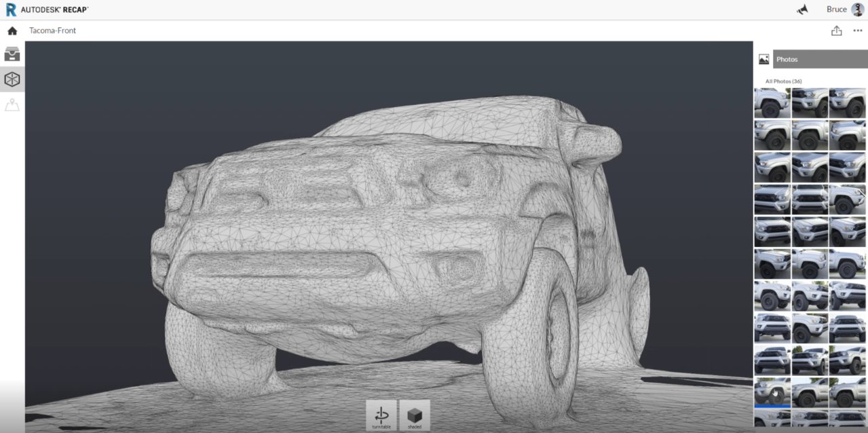Click the Bruce username
Viewport: 868px width, 433px height.
click(836, 10)
